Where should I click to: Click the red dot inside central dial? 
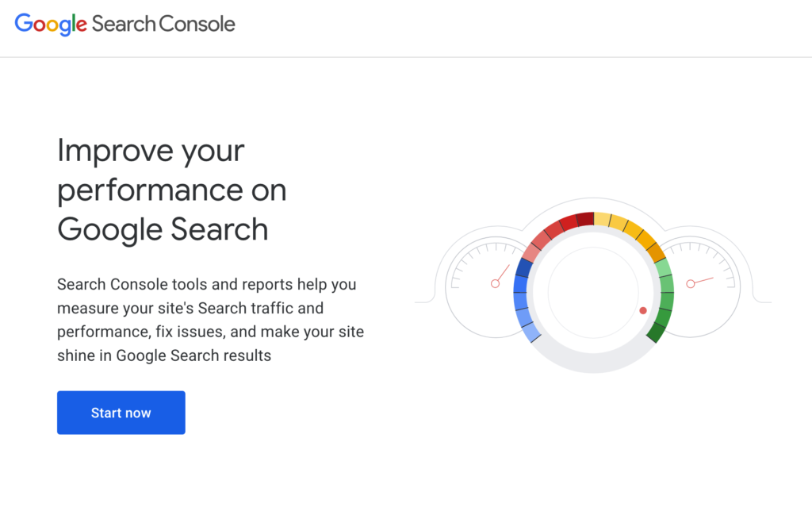[642, 310]
